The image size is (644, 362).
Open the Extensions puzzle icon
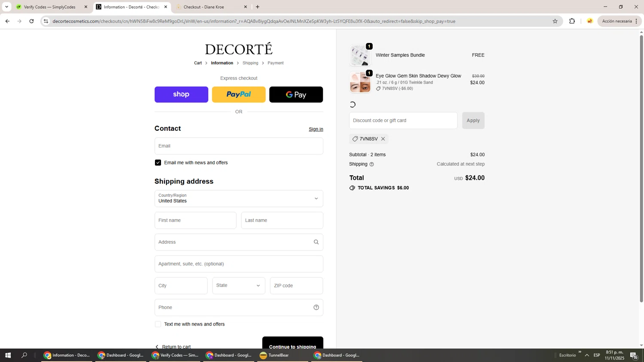[572, 21]
